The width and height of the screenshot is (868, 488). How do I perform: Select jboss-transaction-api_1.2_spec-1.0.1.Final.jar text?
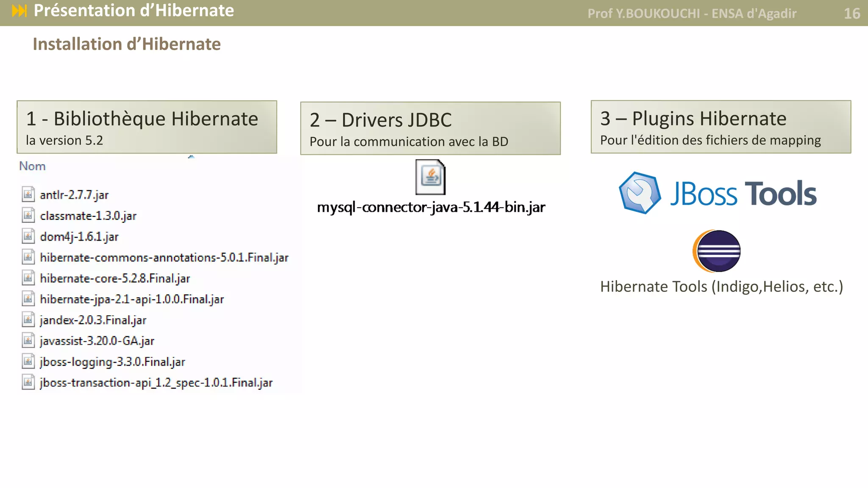click(156, 383)
